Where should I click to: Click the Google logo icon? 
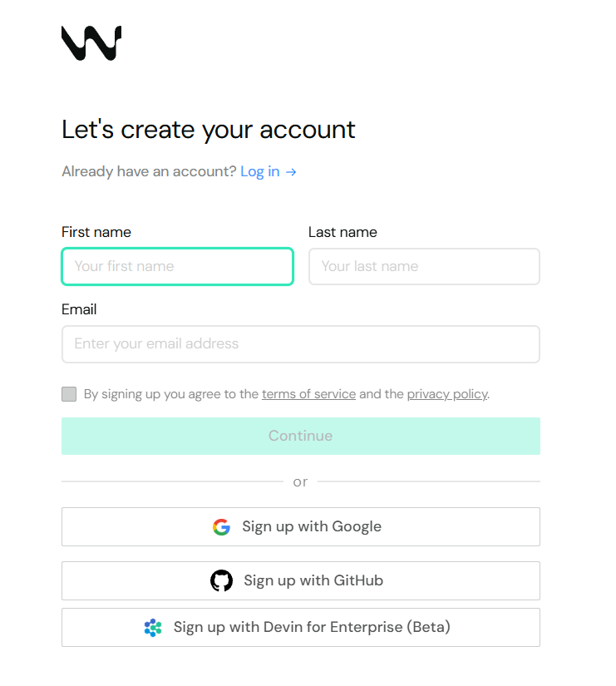coord(221,526)
